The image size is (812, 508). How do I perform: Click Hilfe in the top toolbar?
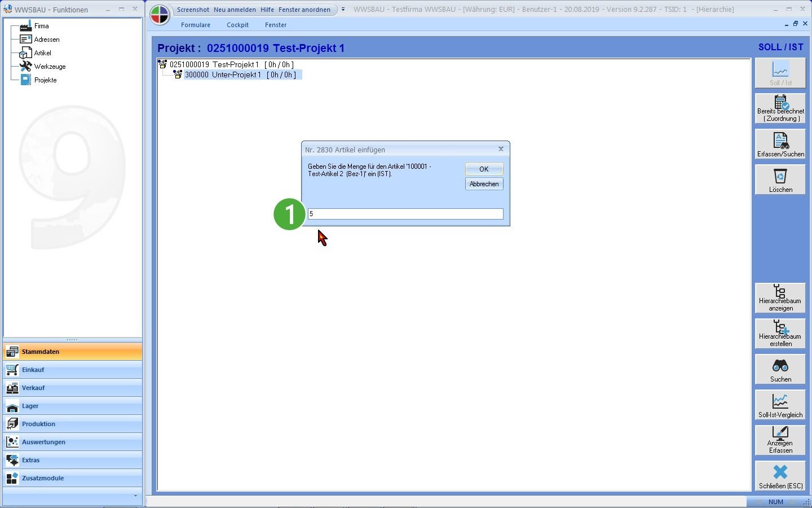pos(267,10)
